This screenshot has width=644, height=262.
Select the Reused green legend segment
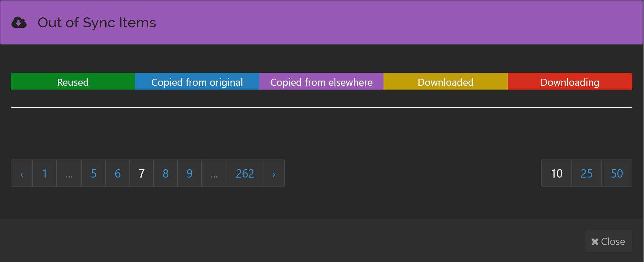click(73, 82)
